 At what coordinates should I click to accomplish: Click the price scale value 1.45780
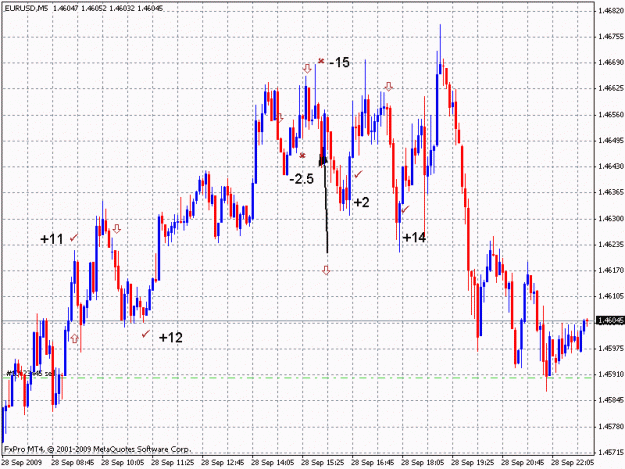pos(610,427)
